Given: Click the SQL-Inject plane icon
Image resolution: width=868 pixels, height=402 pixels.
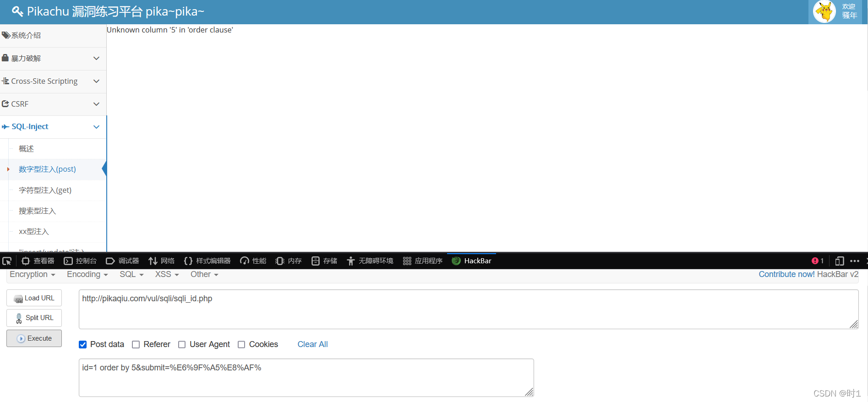Looking at the screenshot, I should click(x=5, y=126).
